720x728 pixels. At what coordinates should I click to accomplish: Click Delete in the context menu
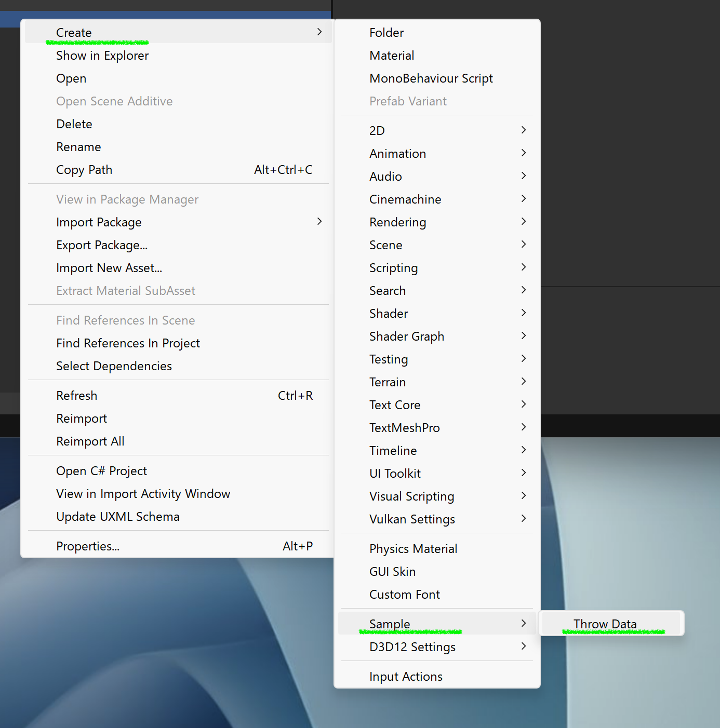(74, 124)
